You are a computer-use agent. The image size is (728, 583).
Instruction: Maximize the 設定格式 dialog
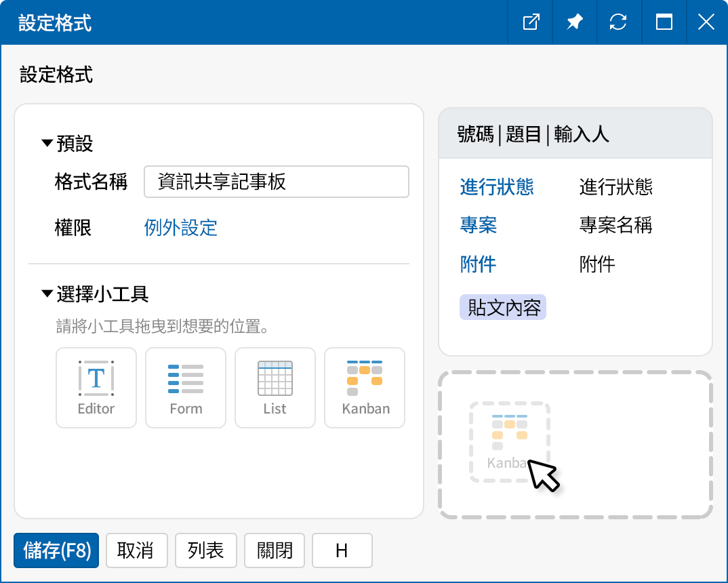664,22
